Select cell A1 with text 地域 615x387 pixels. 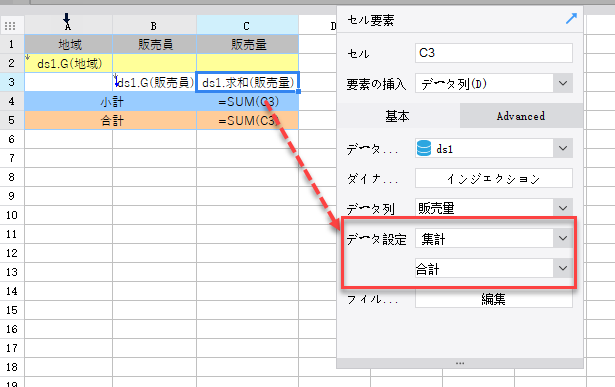[x=69, y=44]
